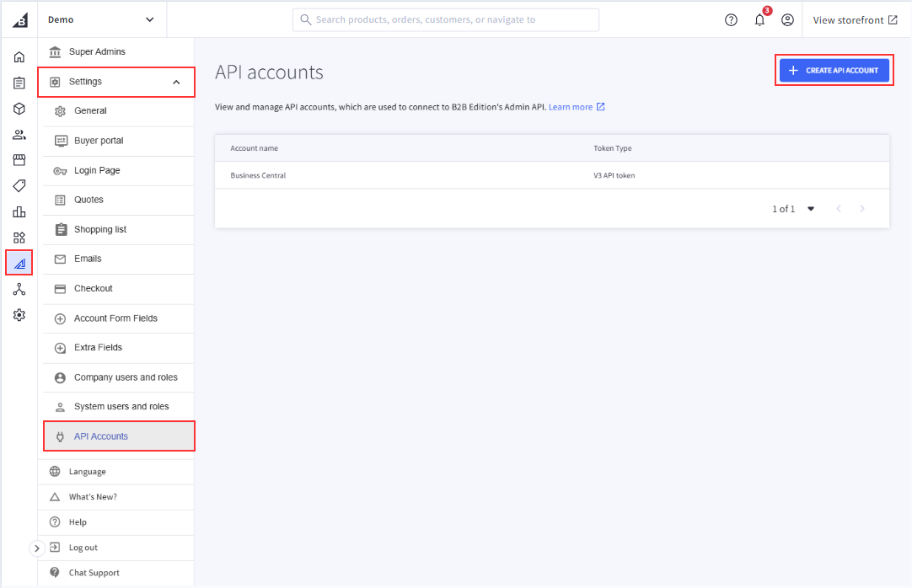Open the Storefront shop icon

coord(19,160)
